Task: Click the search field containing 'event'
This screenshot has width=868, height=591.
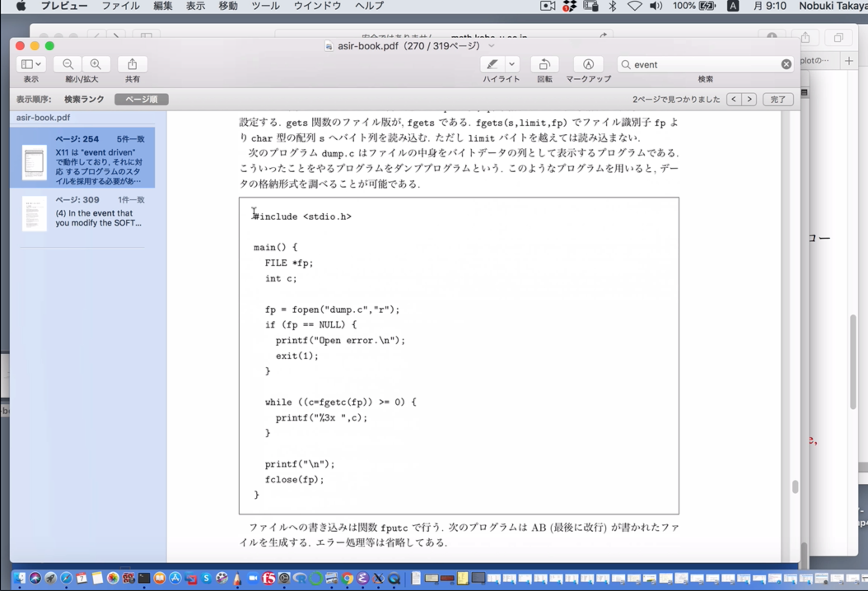Action: tap(705, 64)
